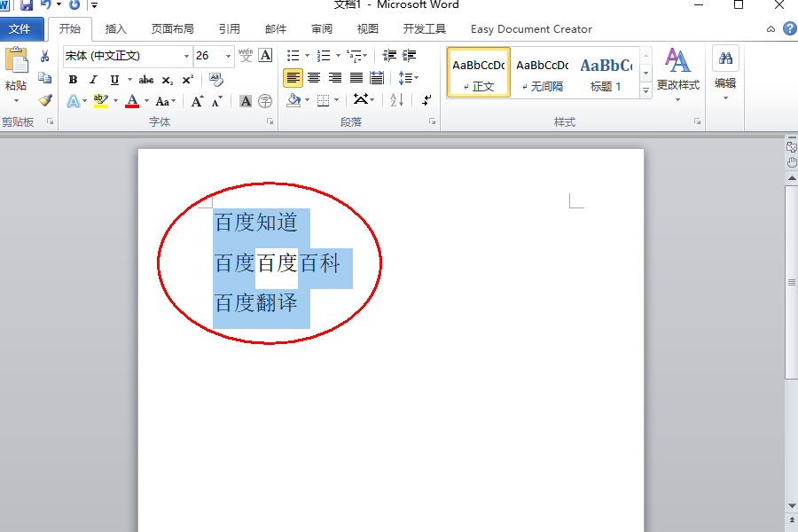Viewport: 798px width, 532px height.
Task: Click the Numbering list icon
Action: click(x=324, y=55)
